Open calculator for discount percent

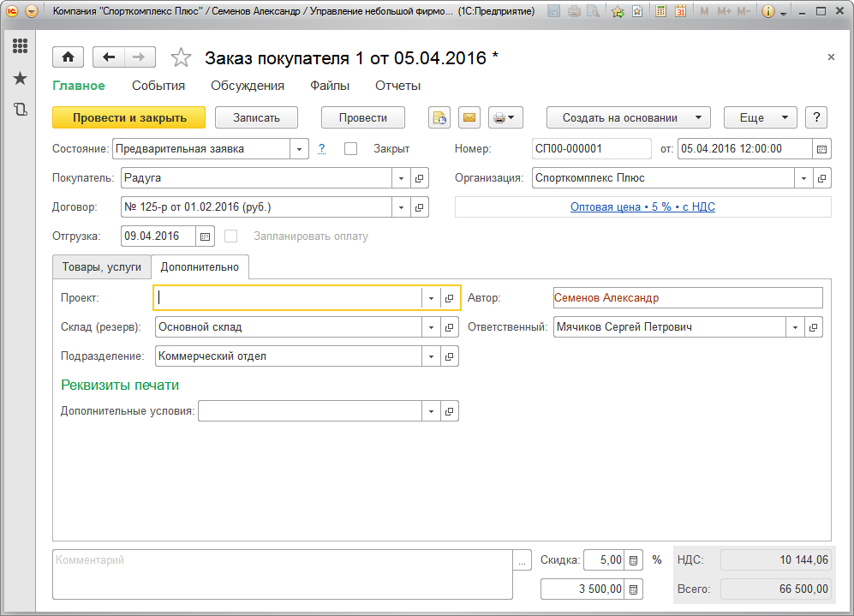point(633,560)
